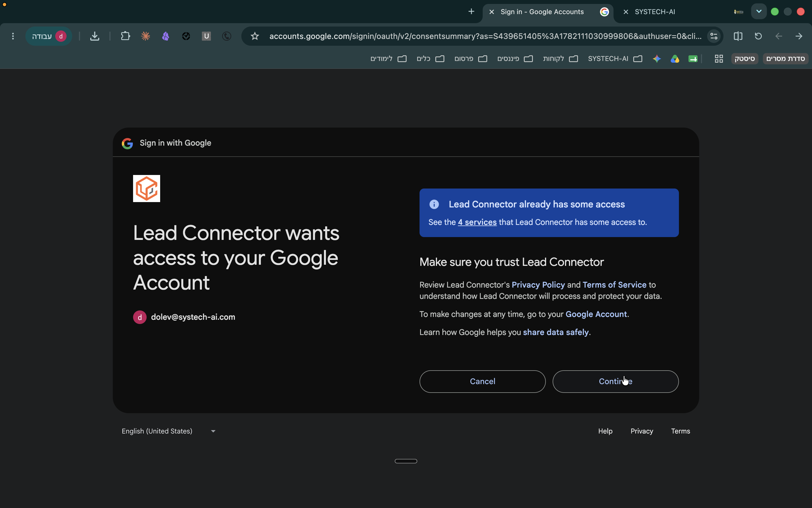Click the info icon in blue banner

pyautogui.click(x=434, y=204)
